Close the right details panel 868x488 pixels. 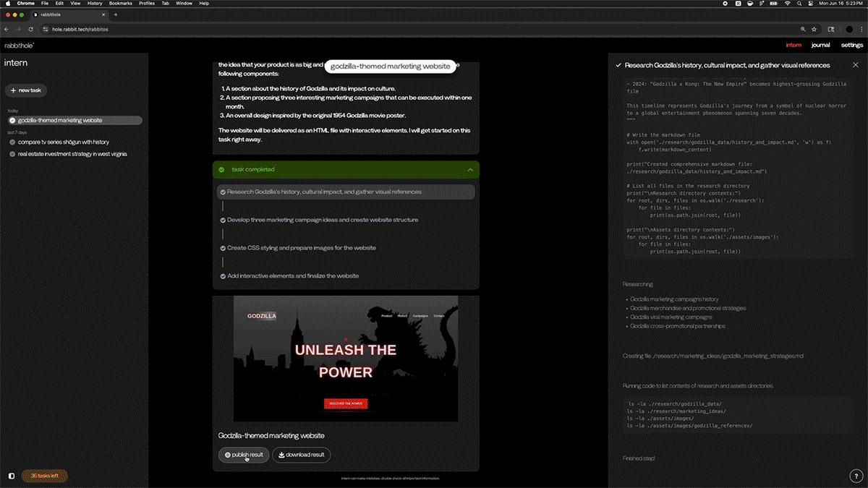856,65
